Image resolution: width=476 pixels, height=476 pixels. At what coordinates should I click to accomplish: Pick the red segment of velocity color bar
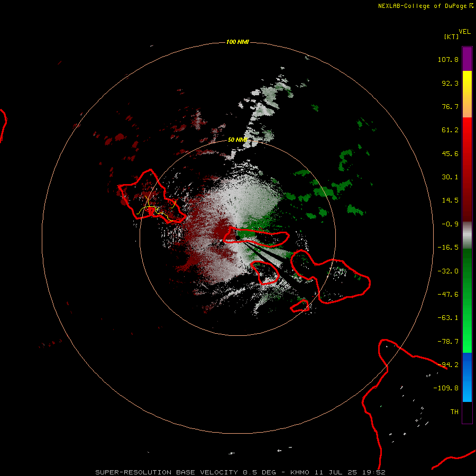tap(467, 169)
